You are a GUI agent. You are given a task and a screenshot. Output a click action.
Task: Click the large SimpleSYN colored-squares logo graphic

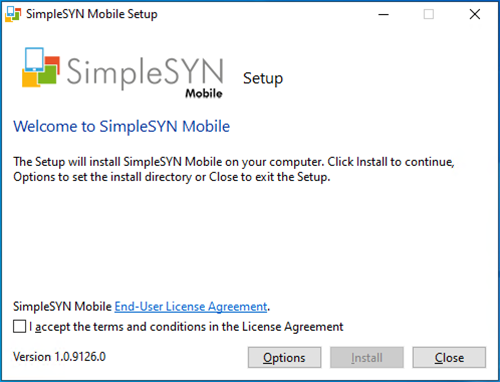click(x=41, y=68)
